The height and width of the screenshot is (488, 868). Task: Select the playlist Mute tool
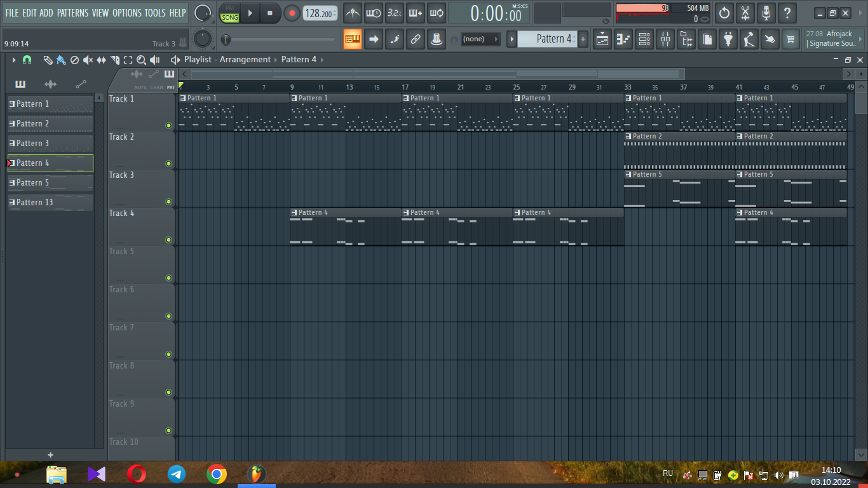click(88, 60)
